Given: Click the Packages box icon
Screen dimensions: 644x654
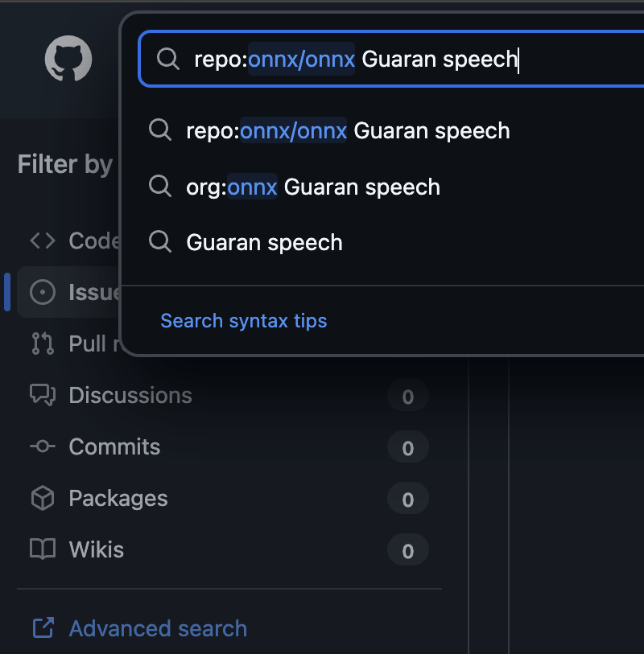Looking at the screenshot, I should tap(43, 499).
